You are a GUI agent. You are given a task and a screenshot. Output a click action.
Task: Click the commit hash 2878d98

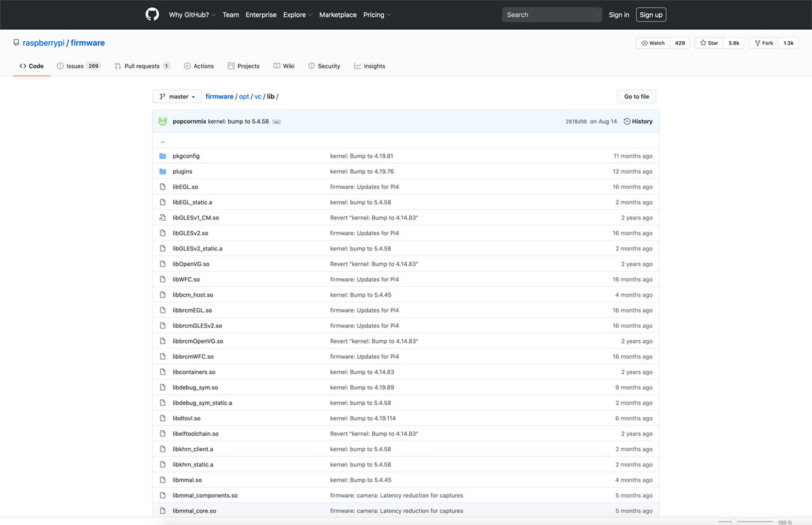[x=576, y=122]
